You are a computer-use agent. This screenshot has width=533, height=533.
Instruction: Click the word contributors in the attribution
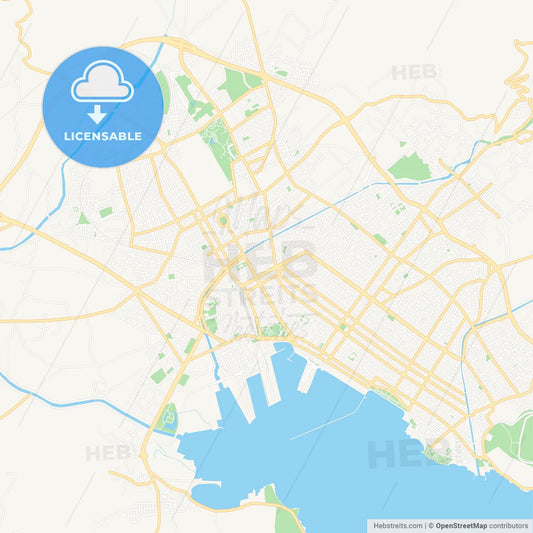tap(509, 526)
